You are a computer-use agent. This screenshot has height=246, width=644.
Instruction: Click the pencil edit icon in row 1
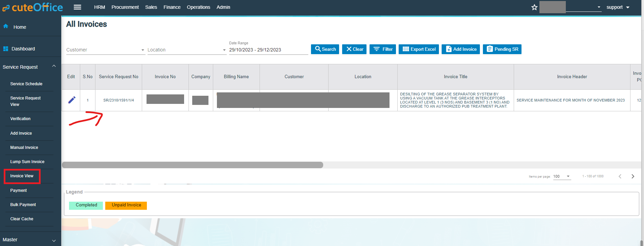[x=71, y=100]
